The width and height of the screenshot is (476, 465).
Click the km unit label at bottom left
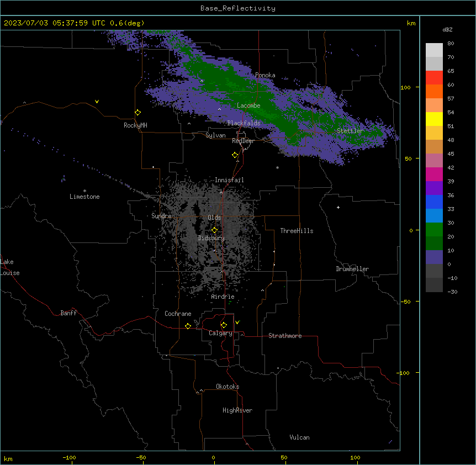8,459
